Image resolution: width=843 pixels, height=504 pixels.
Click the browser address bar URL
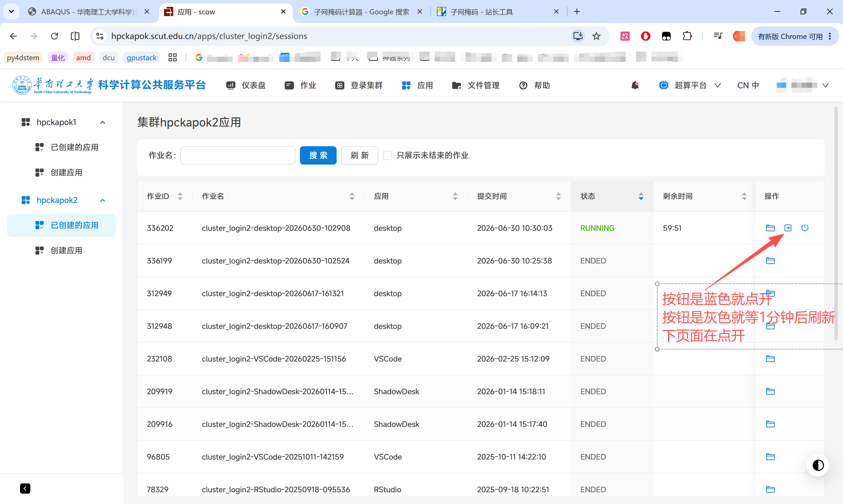click(x=209, y=36)
